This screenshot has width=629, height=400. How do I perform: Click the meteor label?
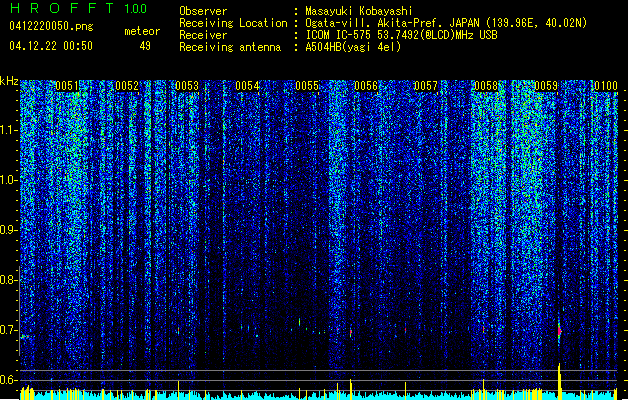point(142,31)
